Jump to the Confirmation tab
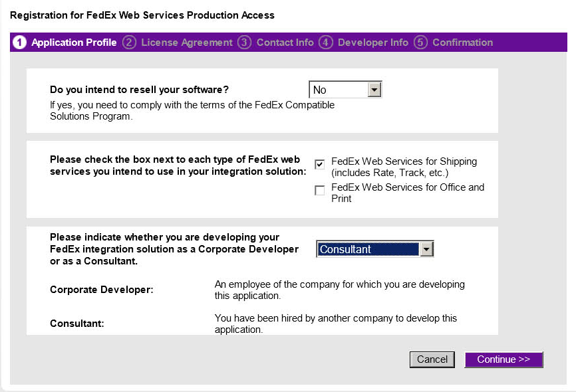The width and height of the screenshot is (576, 392). click(462, 43)
